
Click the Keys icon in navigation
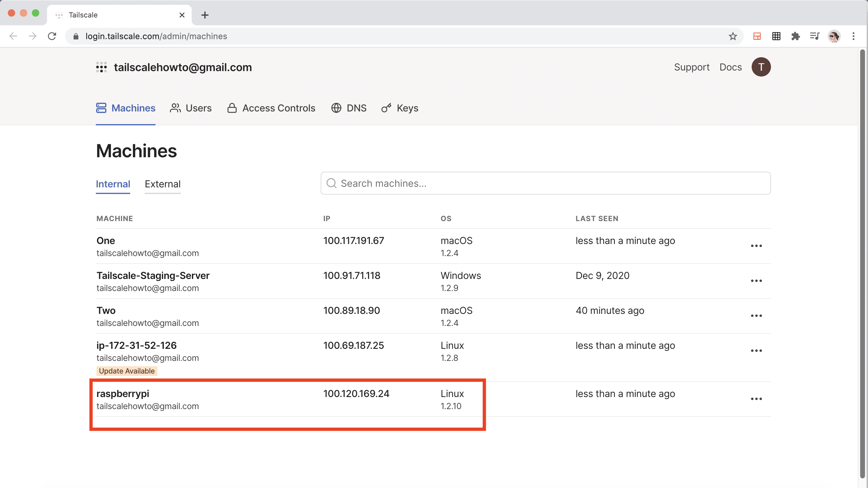coord(386,108)
